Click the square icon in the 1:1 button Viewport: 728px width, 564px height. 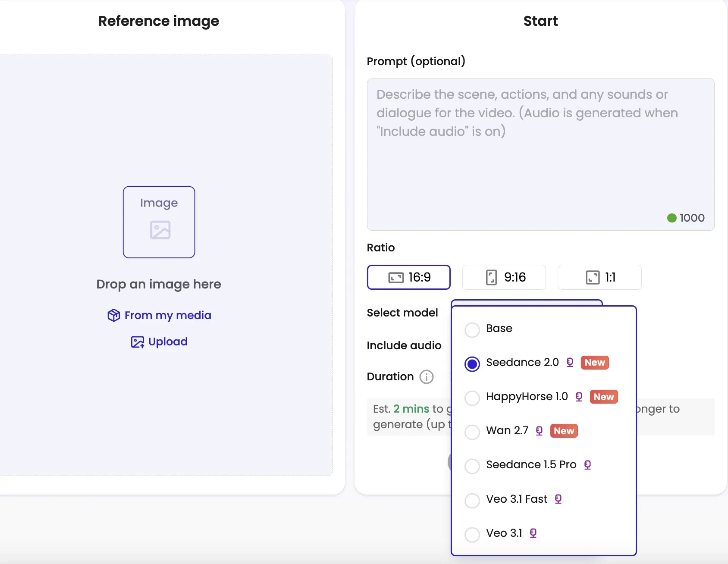(593, 277)
